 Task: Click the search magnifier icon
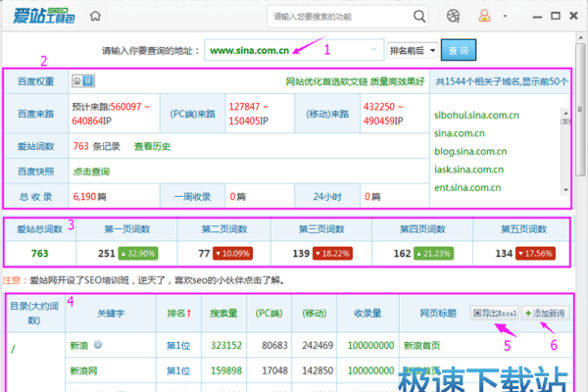point(419,16)
